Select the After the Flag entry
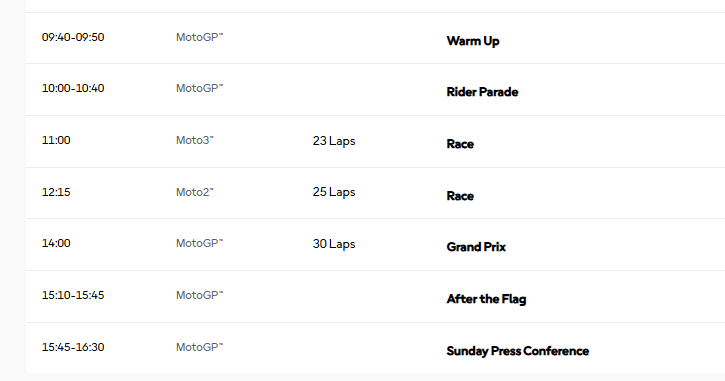 click(x=486, y=299)
